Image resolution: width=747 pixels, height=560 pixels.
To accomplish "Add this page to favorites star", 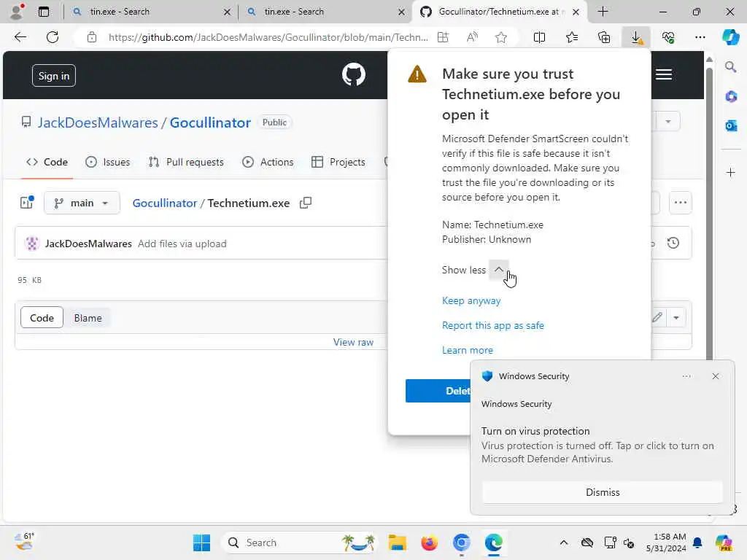I will tap(500, 37).
